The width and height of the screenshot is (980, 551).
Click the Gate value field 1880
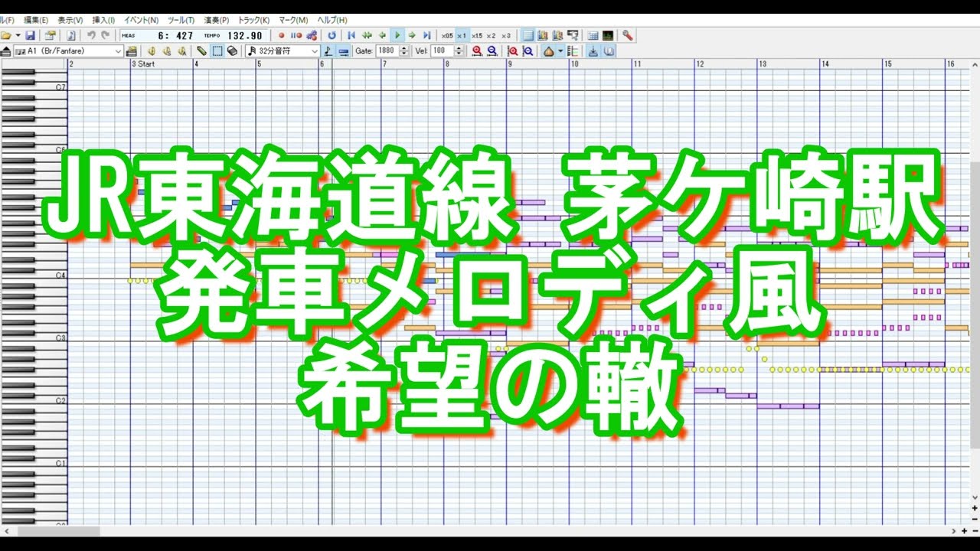pos(388,51)
